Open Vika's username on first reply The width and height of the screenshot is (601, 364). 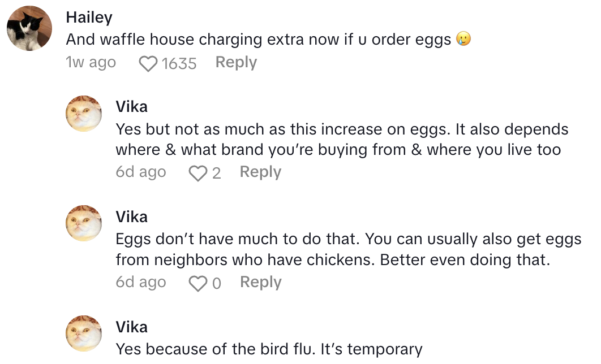click(131, 106)
